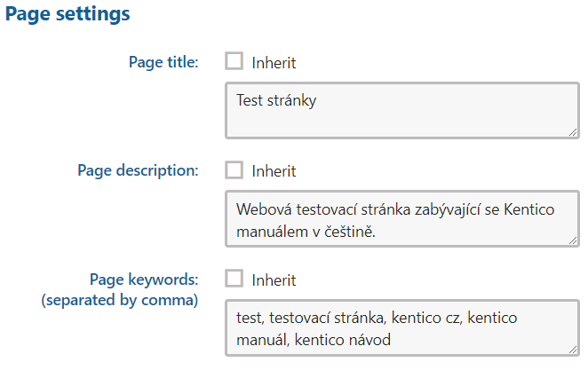Viewport: 588px width, 370px height.
Task: Click the description box resize grip
Action: (x=571, y=240)
